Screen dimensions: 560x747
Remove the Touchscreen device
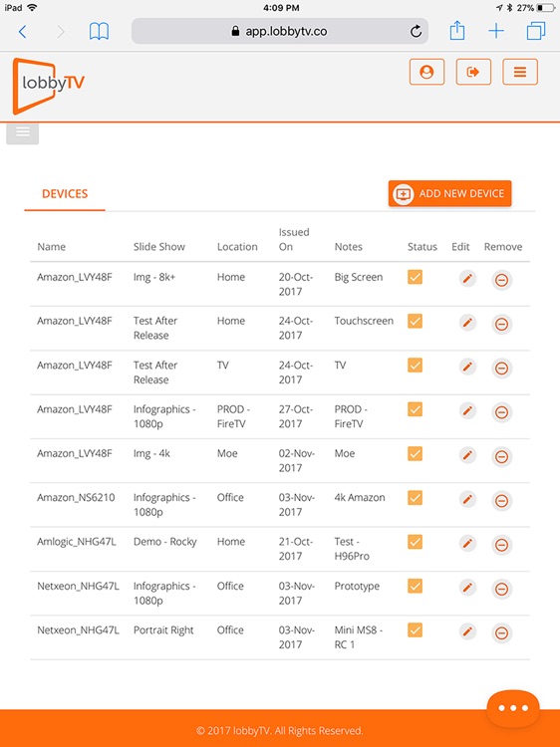coord(501,325)
